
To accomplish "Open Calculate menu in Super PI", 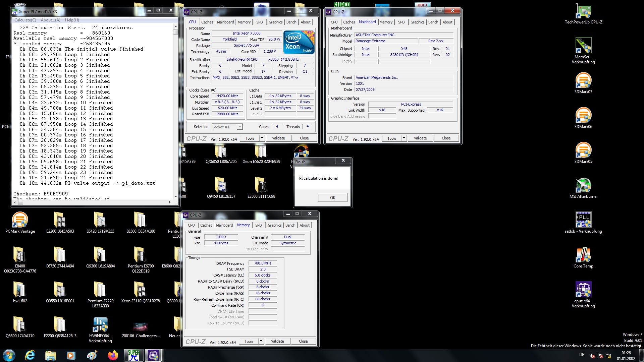I will tap(25, 20).
